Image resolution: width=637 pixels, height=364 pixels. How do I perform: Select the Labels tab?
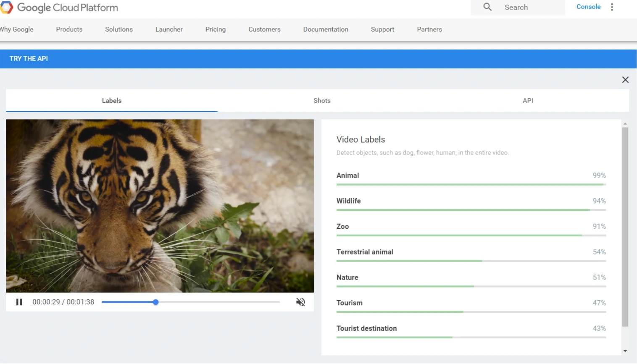click(112, 101)
